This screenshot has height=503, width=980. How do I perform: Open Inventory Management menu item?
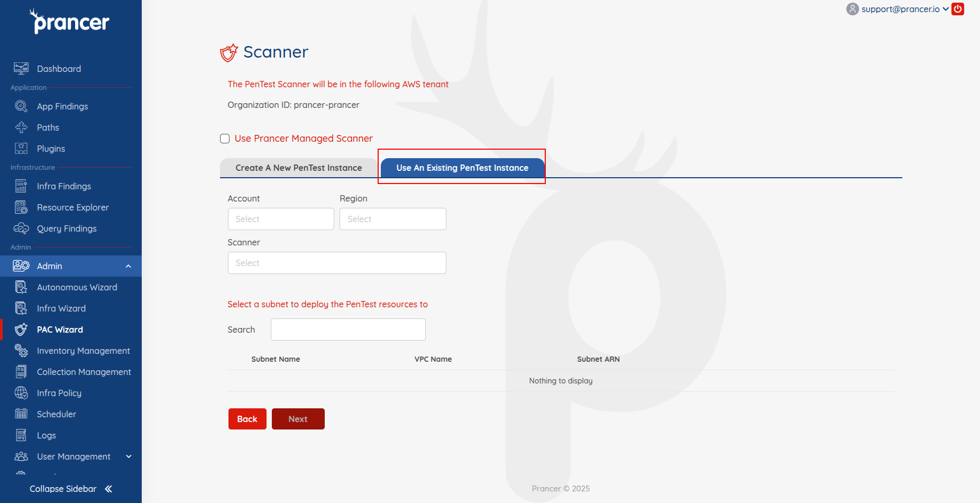[84, 351]
